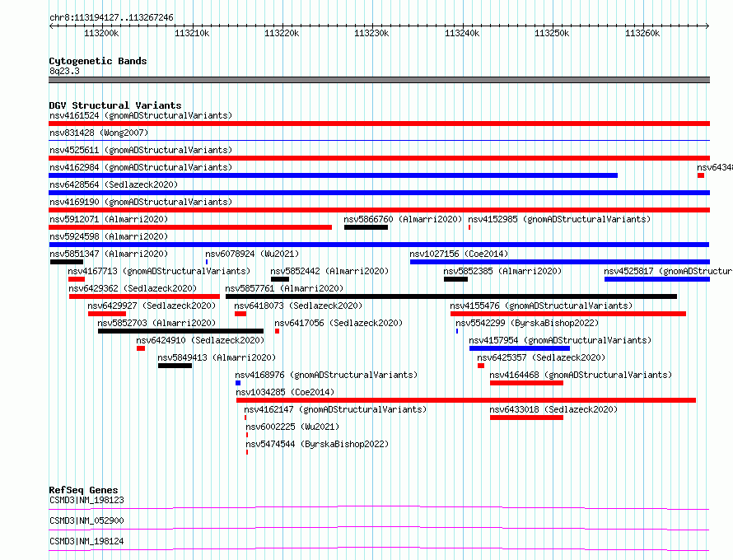
Task: Select the nsv6428564 (Sedlazeck2020) label
Action: click(114, 184)
